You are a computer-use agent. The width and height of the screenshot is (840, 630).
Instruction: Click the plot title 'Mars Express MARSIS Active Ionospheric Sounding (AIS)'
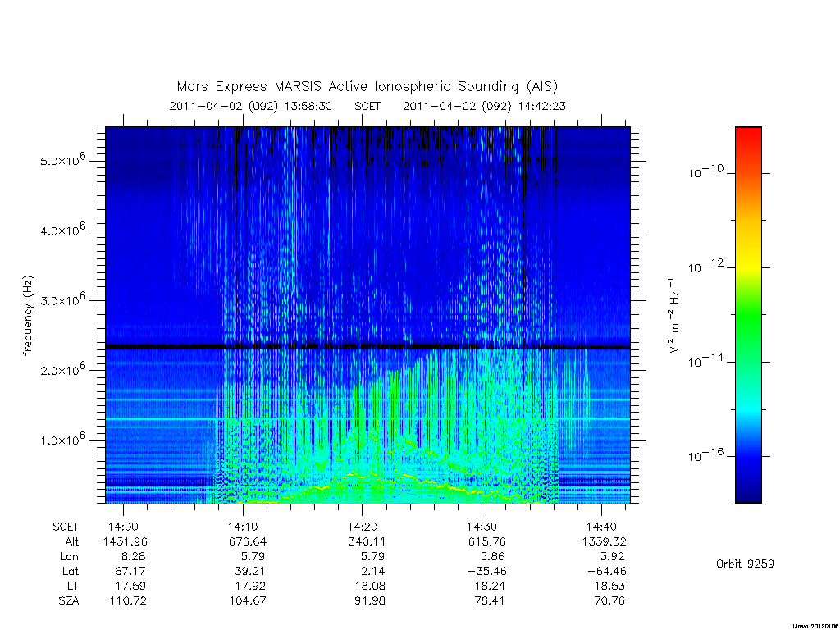click(x=367, y=86)
